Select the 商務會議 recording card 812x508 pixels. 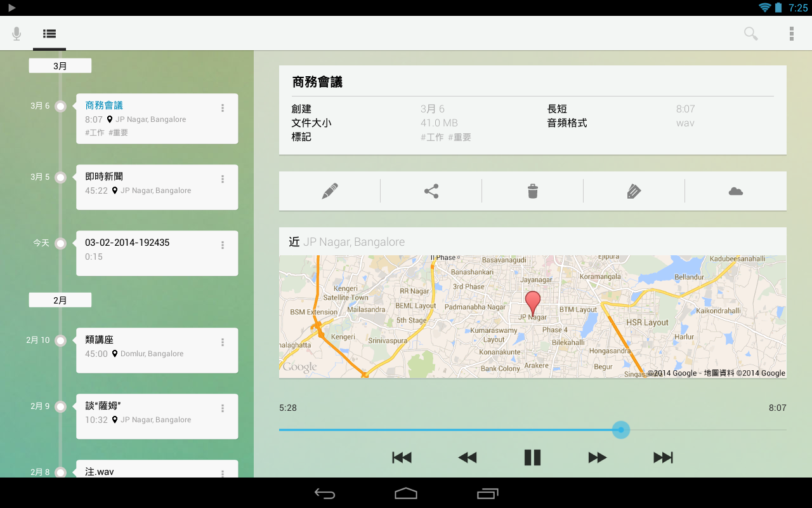[x=157, y=119]
